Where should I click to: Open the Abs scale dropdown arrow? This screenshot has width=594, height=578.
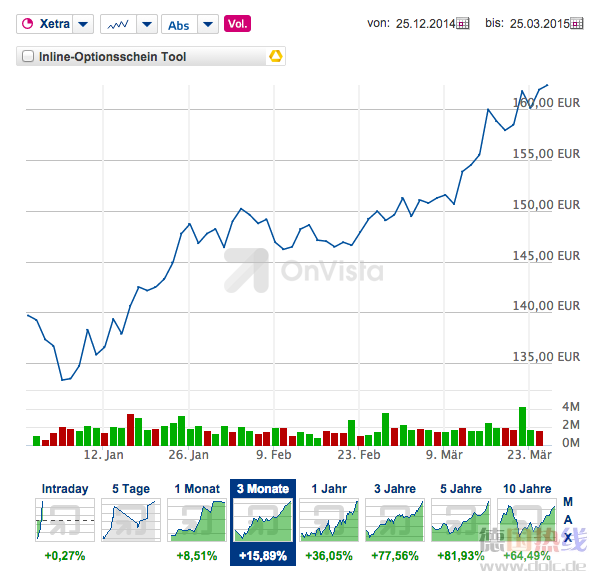(208, 24)
